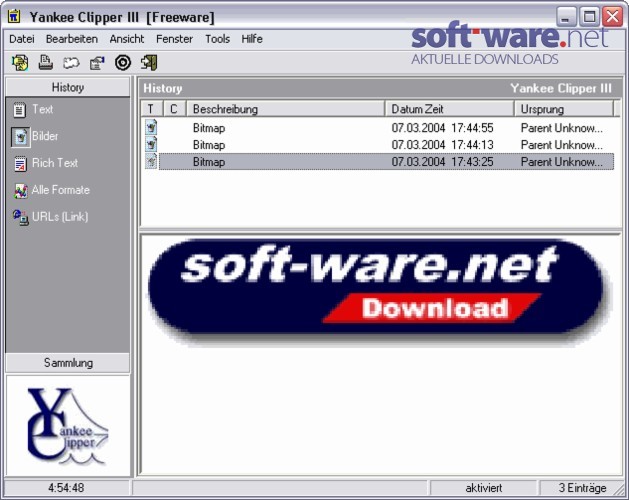629x500 pixels.
Task: Click the round target toolbar icon
Action: tap(123, 63)
